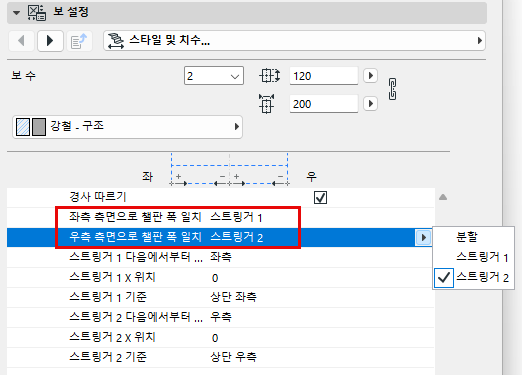Click the hatched blue material swatch
Viewport: 522px width, 375px height.
[x=23, y=127]
